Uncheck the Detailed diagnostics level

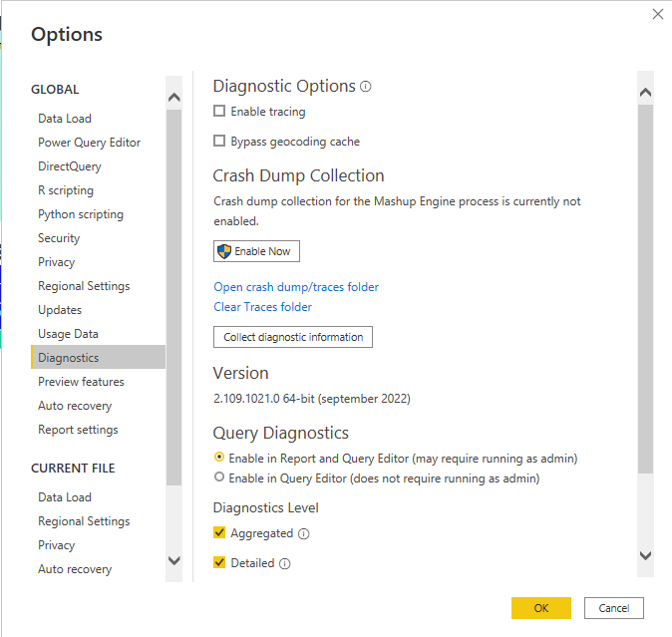(219, 562)
